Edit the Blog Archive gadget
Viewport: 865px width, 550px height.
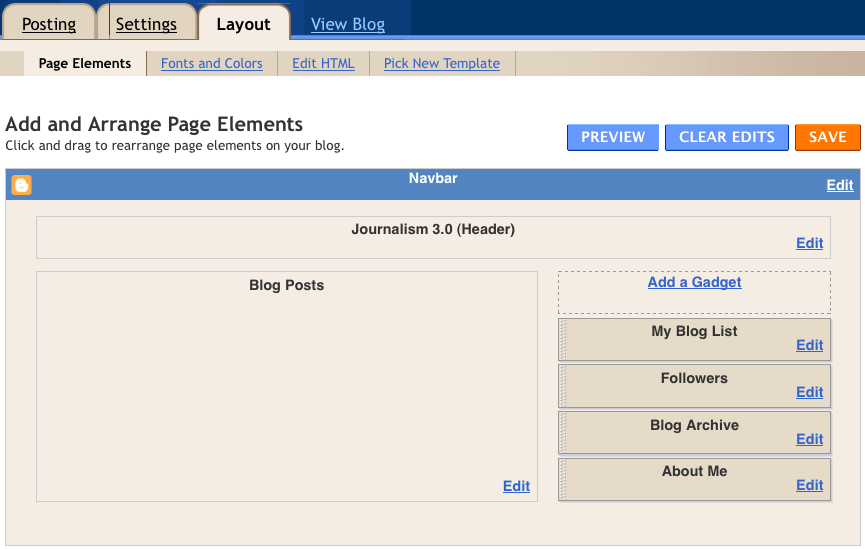(x=809, y=439)
